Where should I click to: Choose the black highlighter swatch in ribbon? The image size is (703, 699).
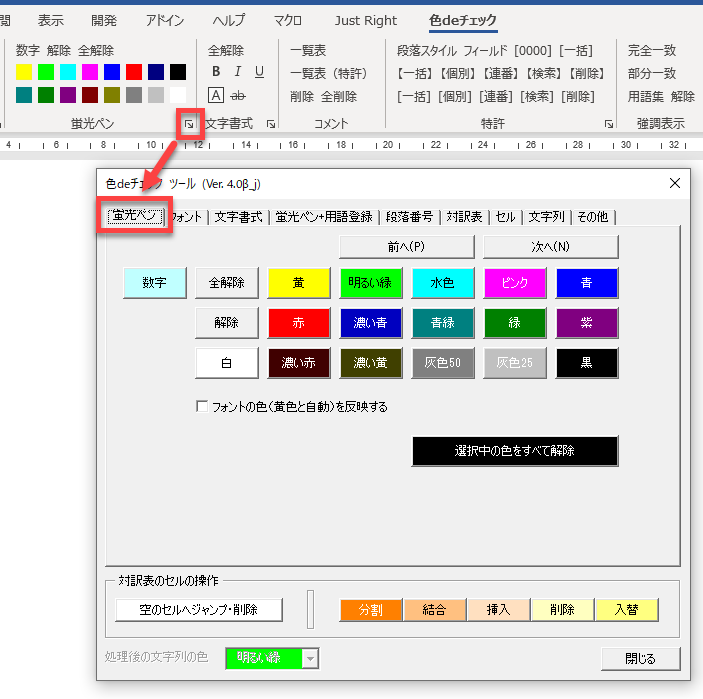178,72
